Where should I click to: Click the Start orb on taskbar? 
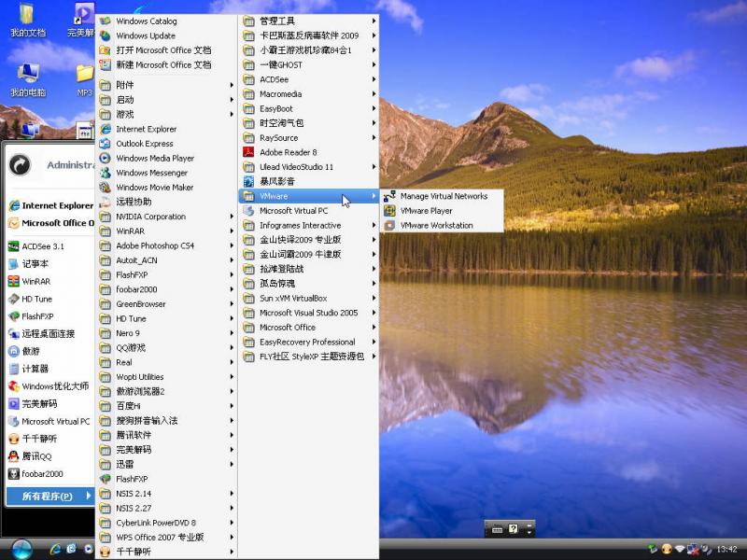tap(21, 550)
